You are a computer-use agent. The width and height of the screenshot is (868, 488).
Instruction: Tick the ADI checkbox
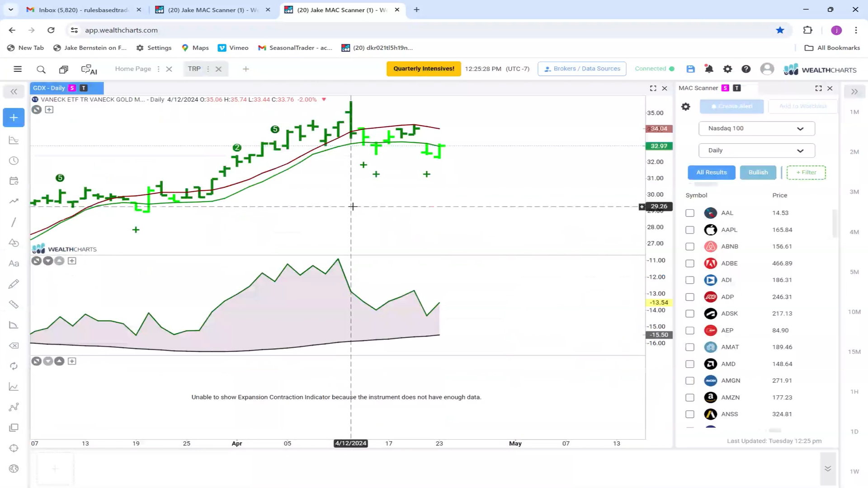tap(689, 280)
